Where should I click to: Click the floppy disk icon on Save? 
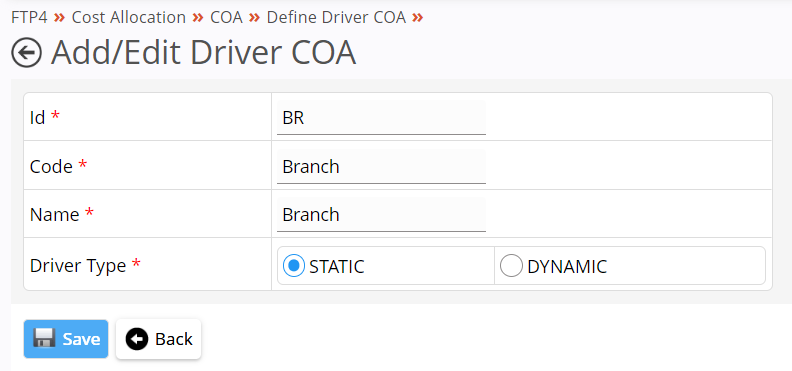44,339
